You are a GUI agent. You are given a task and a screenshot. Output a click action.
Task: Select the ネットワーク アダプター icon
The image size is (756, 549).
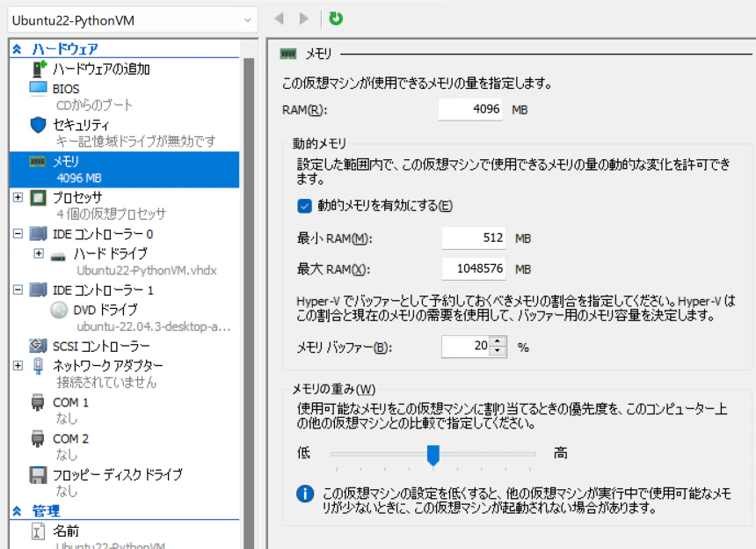38,366
